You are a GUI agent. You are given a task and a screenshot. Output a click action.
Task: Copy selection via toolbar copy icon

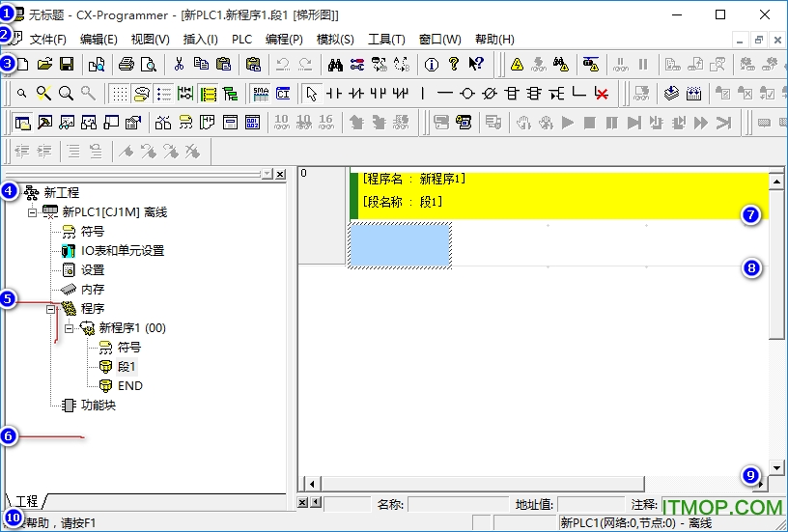(x=201, y=64)
